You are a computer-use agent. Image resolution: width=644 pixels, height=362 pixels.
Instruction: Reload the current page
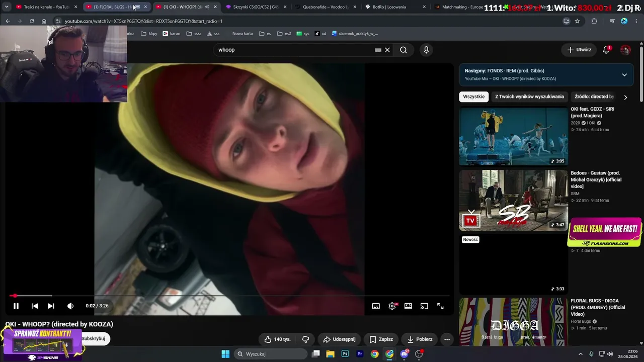(x=32, y=21)
